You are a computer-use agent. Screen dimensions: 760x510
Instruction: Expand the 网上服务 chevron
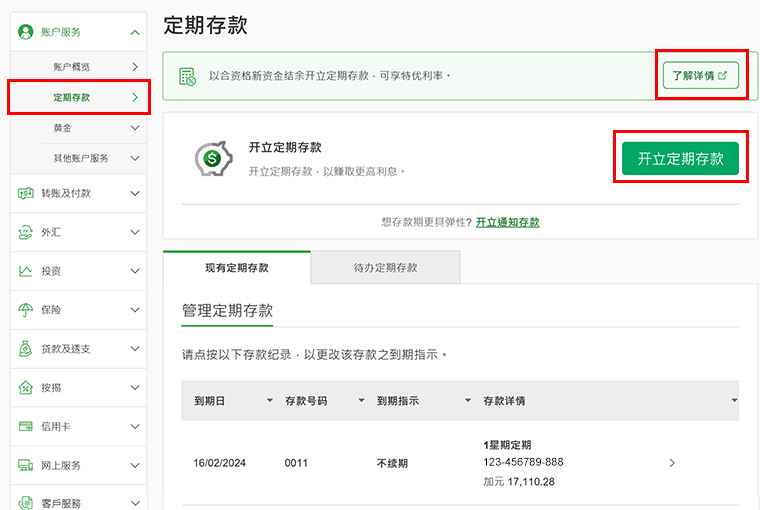(135, 465)
